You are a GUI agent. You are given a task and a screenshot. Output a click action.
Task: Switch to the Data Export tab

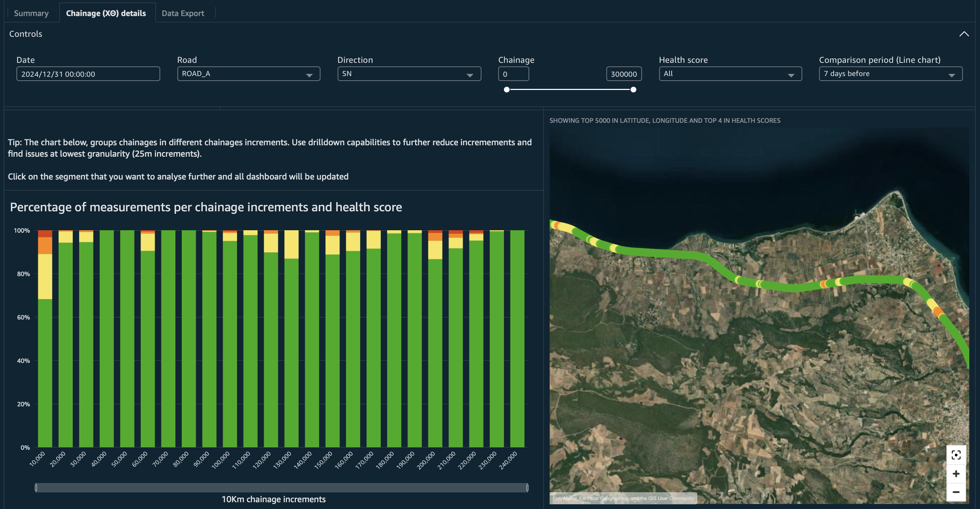pos(183,13)
